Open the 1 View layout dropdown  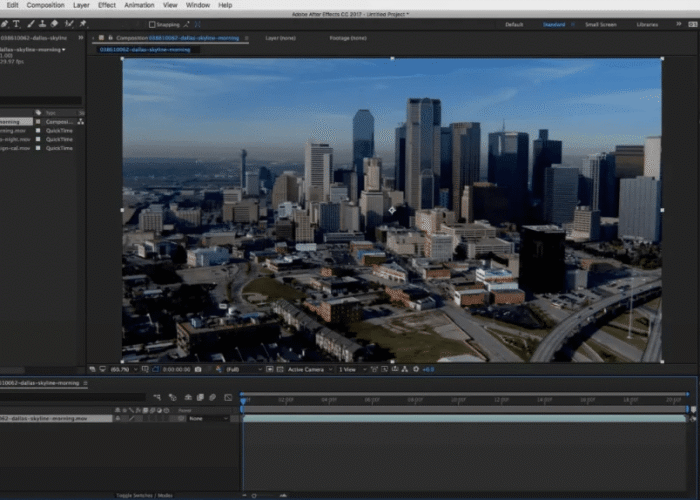352,370
